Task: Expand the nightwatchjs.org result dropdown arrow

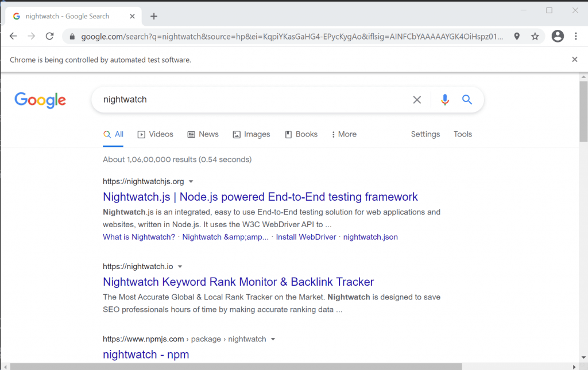Action: pos(191,182)
